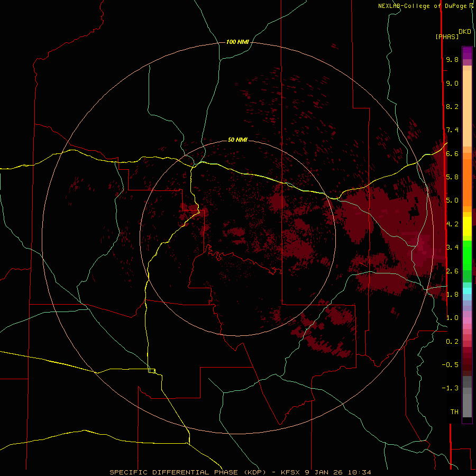476x476 pixels.
Task: Pick the cyan segment of the color bar
Action: pyautogui.click(x=467, y=290)
